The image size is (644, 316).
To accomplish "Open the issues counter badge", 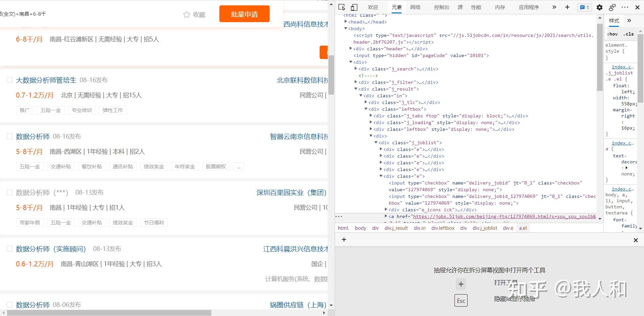I will pyautogui.click(x=584, y=7).
